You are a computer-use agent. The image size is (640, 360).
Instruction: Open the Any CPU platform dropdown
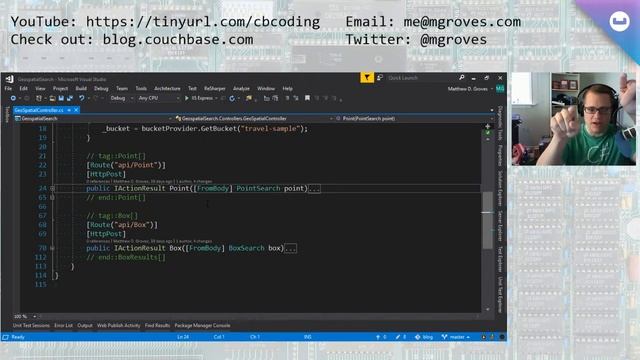(x=159, y=98)
